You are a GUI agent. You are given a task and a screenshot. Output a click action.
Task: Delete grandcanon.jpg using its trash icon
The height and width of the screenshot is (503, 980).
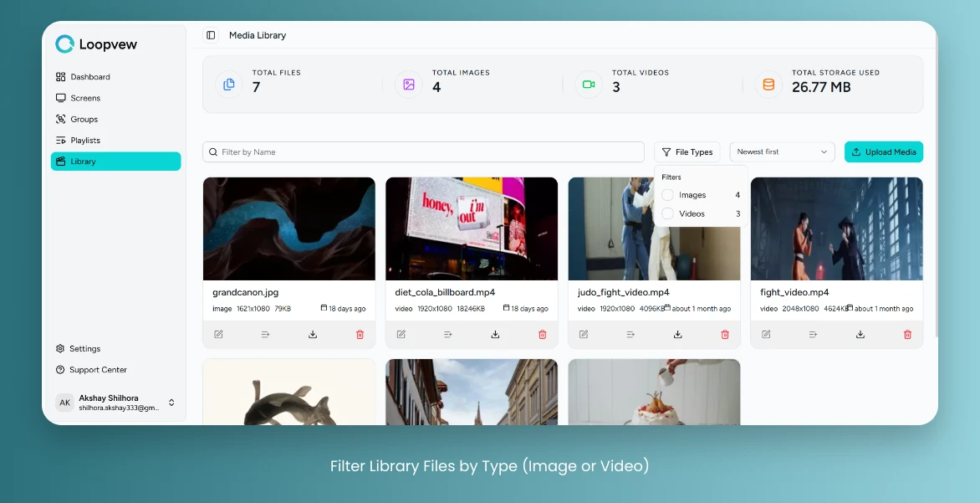[x=360, y=334]
